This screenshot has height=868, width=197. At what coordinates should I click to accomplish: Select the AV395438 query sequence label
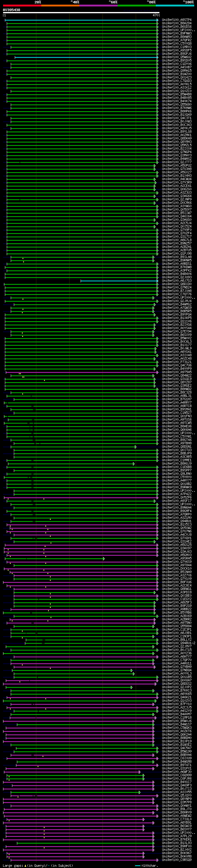point(11,10)
